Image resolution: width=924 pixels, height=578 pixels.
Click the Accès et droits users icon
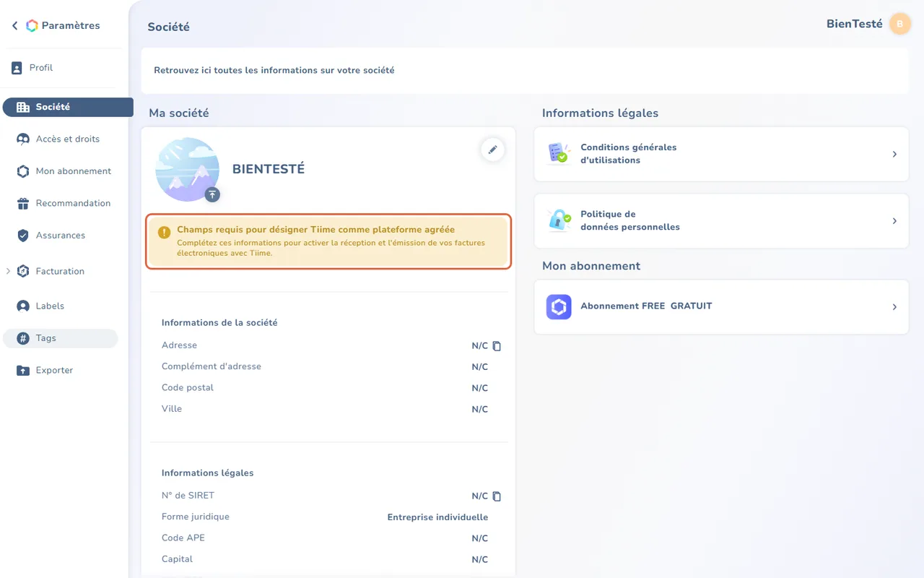tap(23, 139)
